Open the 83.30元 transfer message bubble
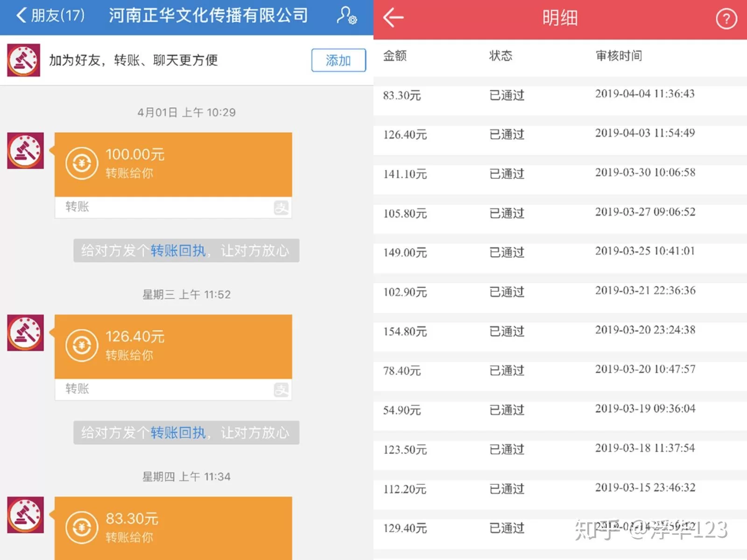 click(173, 528)
